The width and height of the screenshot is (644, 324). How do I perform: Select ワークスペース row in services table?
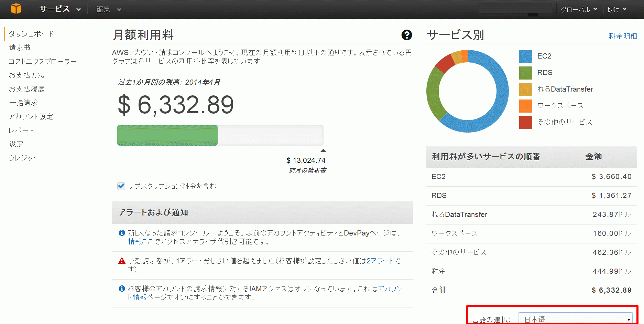click(x=532, y=234)
